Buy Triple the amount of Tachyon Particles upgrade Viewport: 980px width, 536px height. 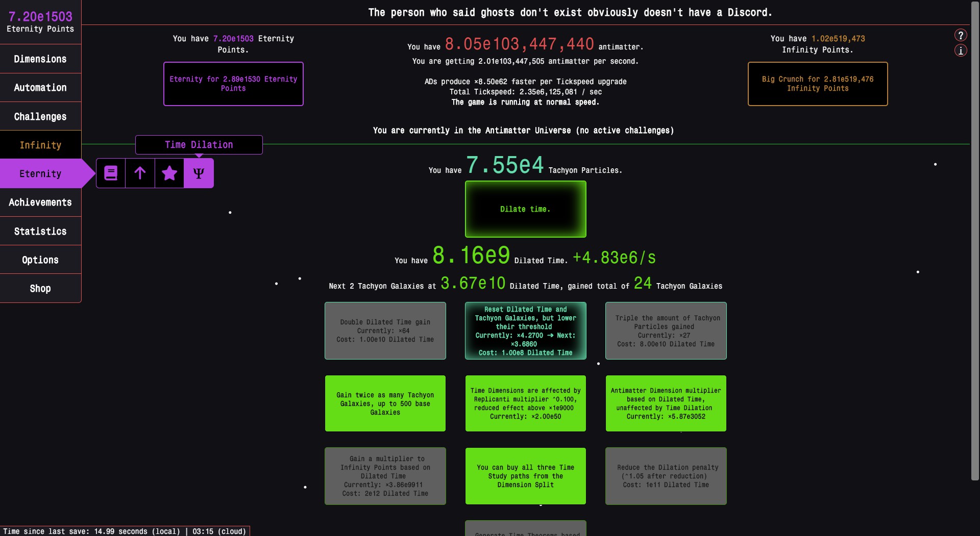coord(666,330)
